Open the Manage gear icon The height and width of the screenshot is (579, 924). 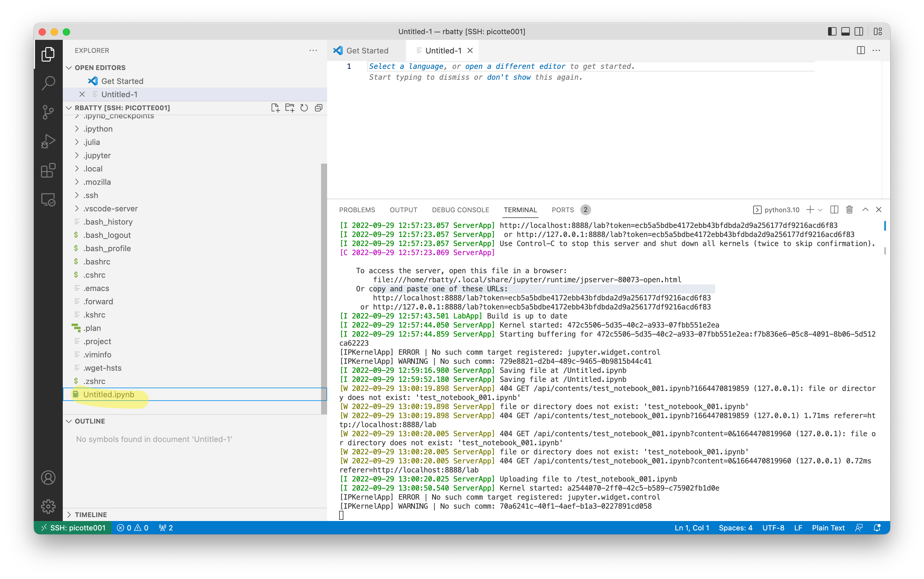48,506
